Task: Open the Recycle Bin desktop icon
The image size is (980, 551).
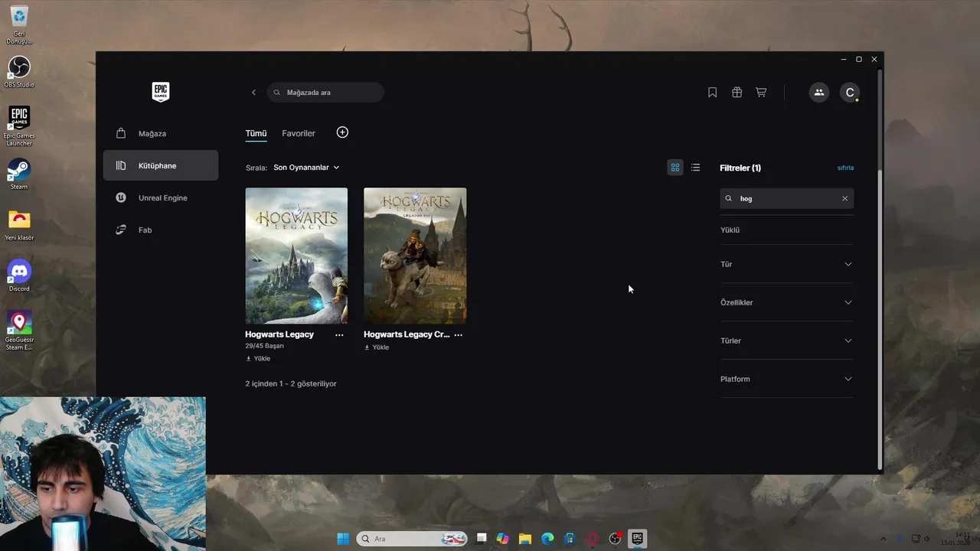Action: pyautogui.click(x=19, y=24)
